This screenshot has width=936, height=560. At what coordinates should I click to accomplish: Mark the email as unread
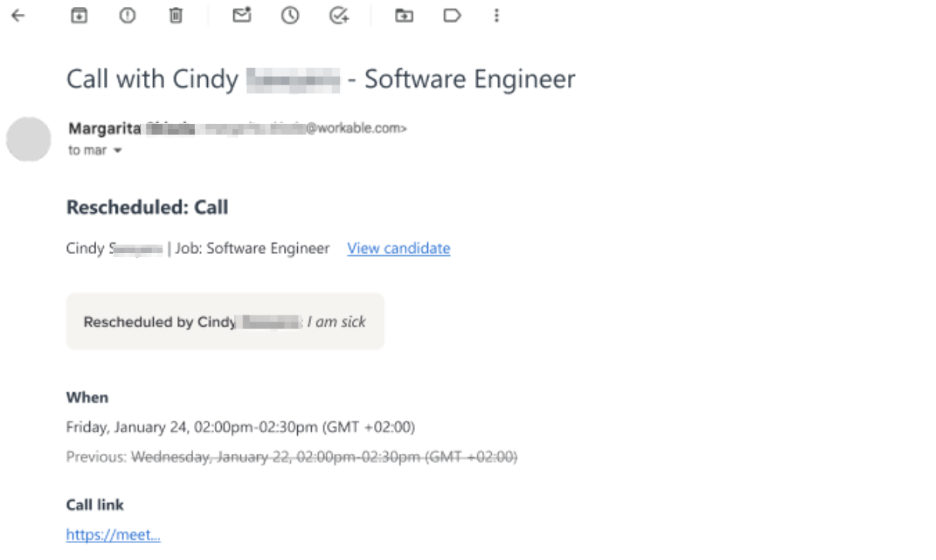click(x=242, y=15)
